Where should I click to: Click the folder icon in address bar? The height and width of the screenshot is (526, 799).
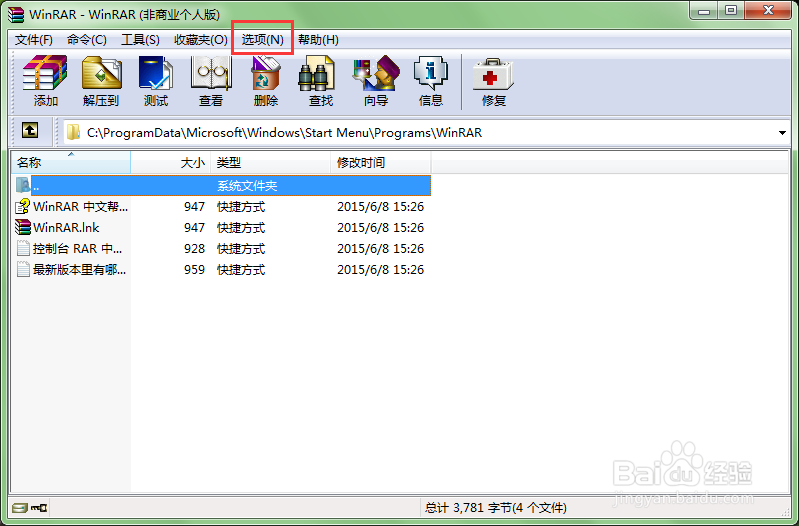(x=73, y=133)
